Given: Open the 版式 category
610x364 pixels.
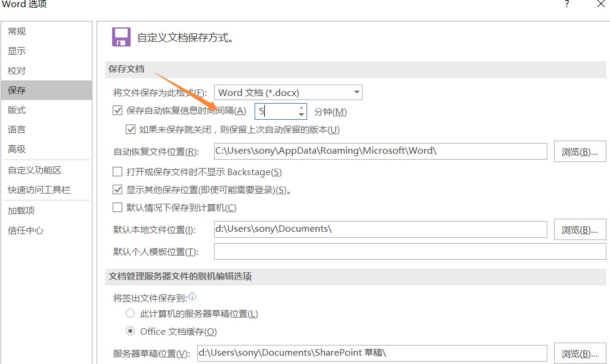Looking at the screenshot, I should click(47, 110).
